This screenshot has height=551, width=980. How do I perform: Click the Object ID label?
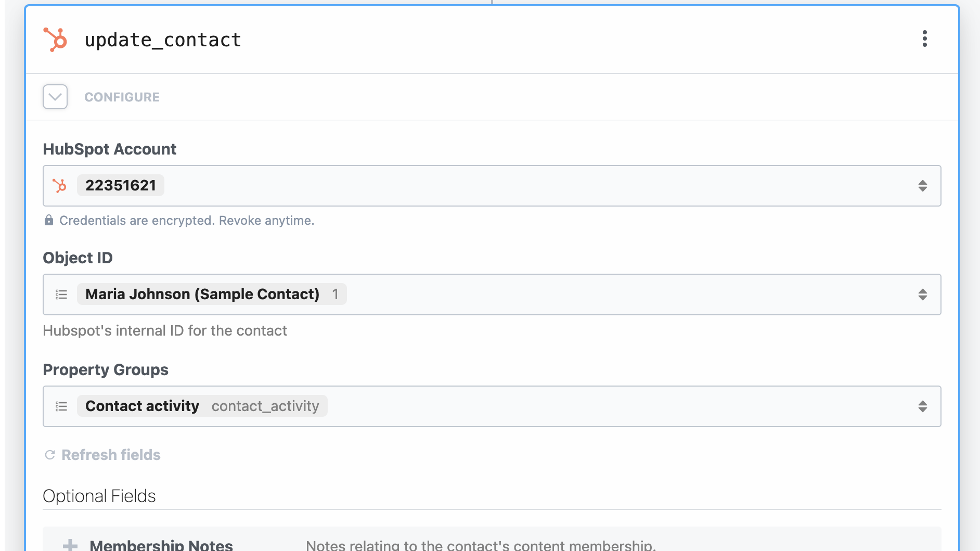pyautogui.click(x=78, y=258)
